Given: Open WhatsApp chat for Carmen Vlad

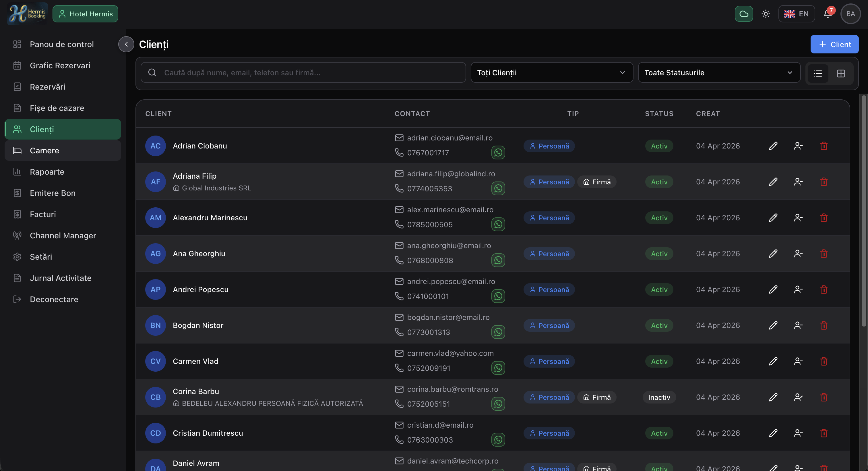Looking at the screenshot, I should pyautogui.click(x=498, y=368).
